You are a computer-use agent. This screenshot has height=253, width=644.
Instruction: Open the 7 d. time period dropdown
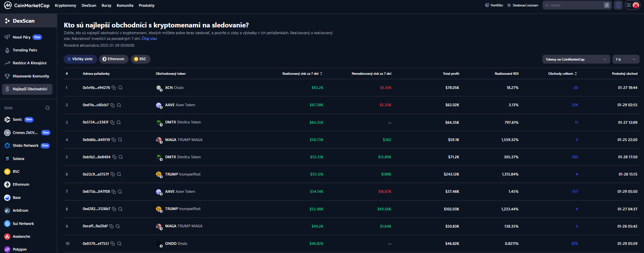click(x=625, y=59)
